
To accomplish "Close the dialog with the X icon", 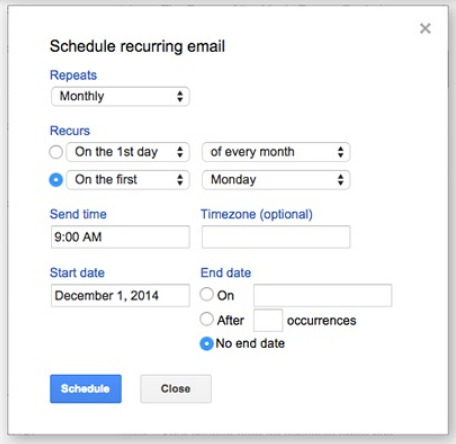I will click(x=425, y=28).
